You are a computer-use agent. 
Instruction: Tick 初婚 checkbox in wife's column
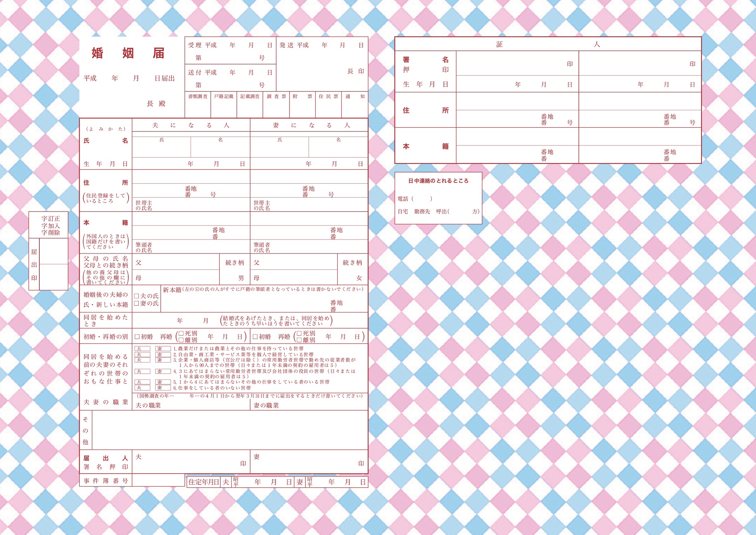coord(255,337)
